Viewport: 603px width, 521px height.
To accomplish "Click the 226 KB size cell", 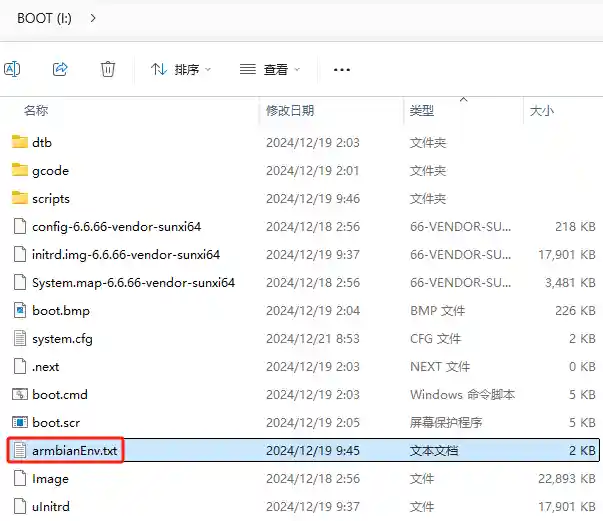I will [575, 311].
